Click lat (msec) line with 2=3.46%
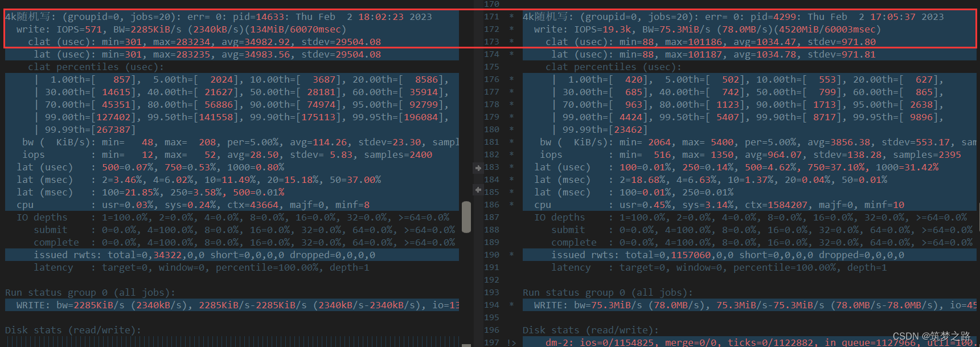The width and height of the screenshot is (980, 347). click(x=199, y=180)
